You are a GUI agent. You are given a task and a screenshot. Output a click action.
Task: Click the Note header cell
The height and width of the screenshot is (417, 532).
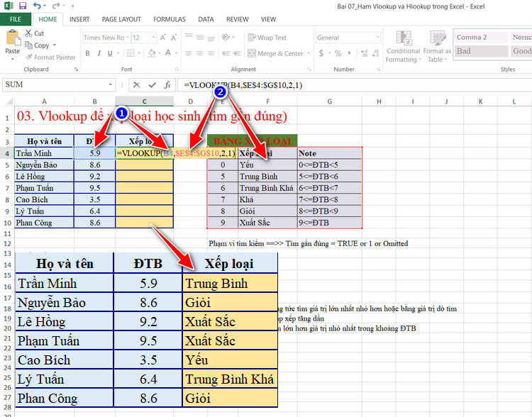coord(329,153)
